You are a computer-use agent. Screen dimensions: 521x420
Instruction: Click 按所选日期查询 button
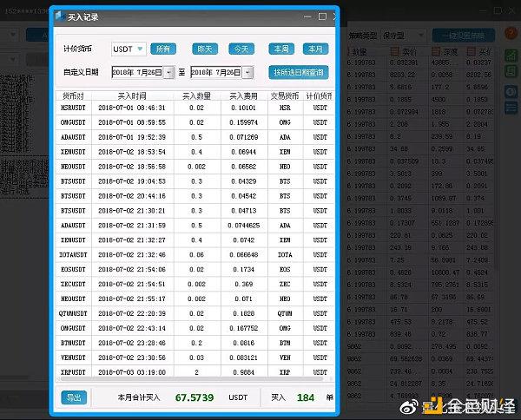coord(299,72)
